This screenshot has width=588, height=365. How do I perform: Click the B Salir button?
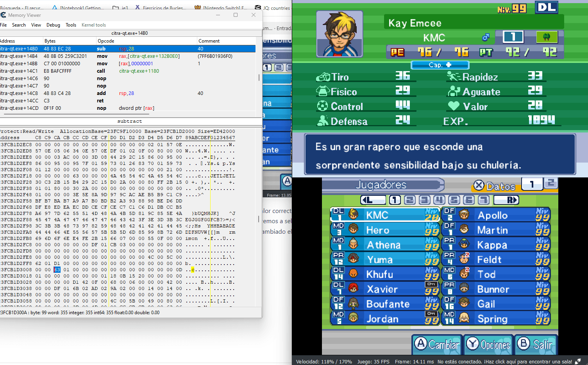click(536, 345)
